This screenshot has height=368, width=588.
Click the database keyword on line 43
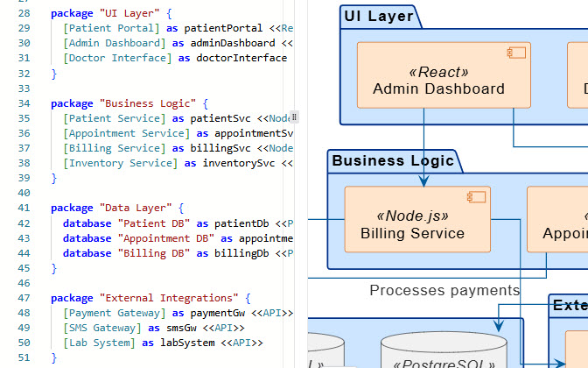point(87,238)
